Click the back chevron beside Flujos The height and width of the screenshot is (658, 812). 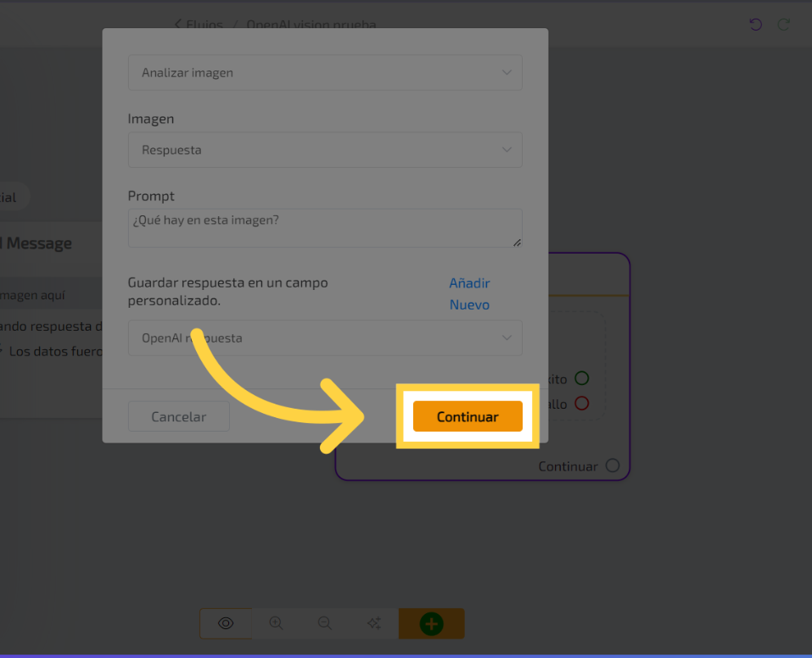tap(178, 24)
